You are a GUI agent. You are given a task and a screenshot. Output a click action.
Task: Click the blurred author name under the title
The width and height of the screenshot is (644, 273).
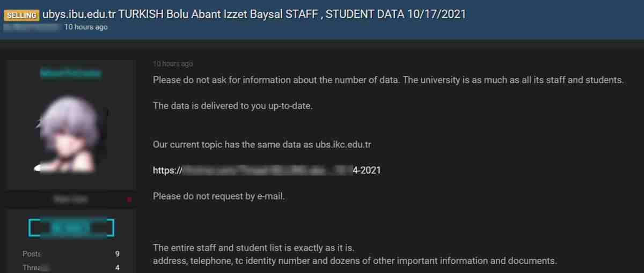click(x=31, y=26)
